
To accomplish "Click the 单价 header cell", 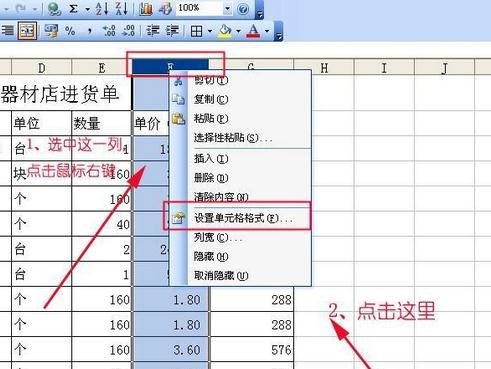I will coord(152,123).
